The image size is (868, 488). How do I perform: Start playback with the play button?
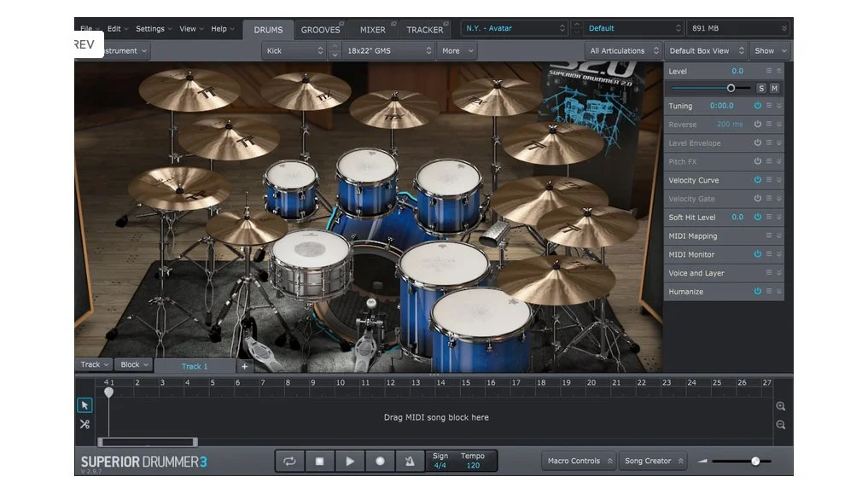pyautogui.click(x=350, y=461)
